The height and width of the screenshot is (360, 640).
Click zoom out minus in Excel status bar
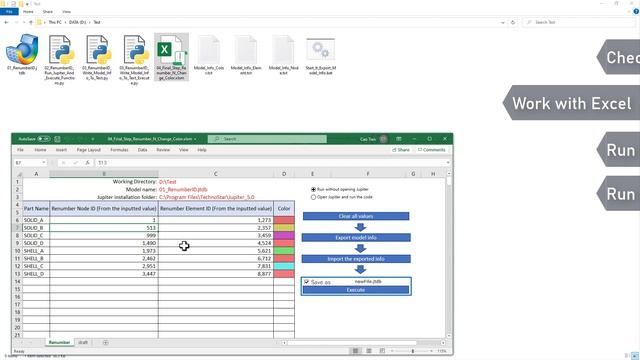pos(392,351)
